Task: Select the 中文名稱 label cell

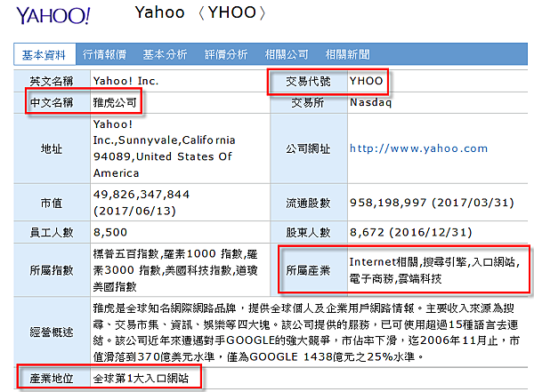Action: coord(52,102)
